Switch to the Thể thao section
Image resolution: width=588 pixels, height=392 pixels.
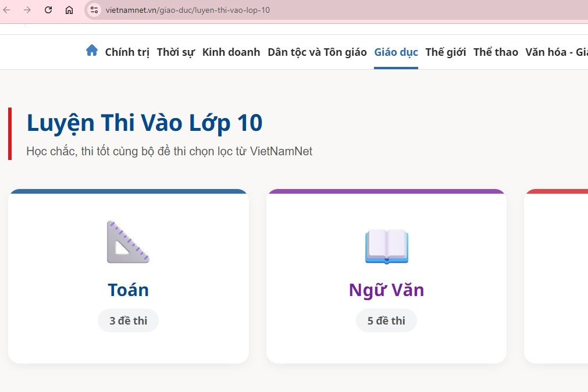tap(495, 52)
